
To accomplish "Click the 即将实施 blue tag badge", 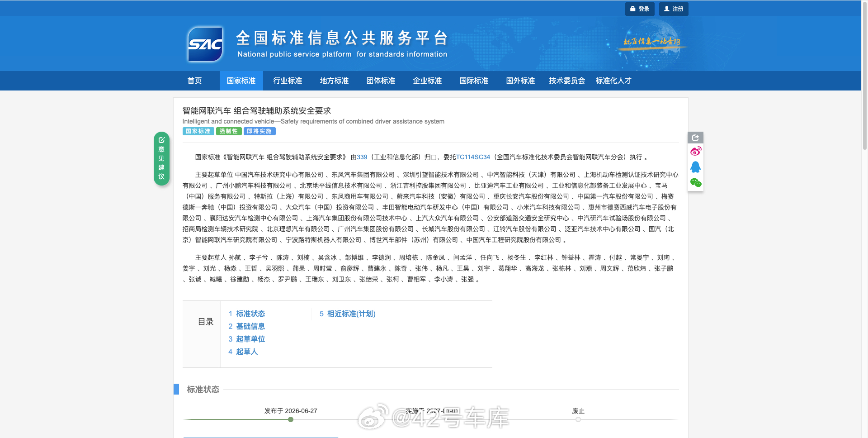I will pyautogui.click(x=259, y=131).
